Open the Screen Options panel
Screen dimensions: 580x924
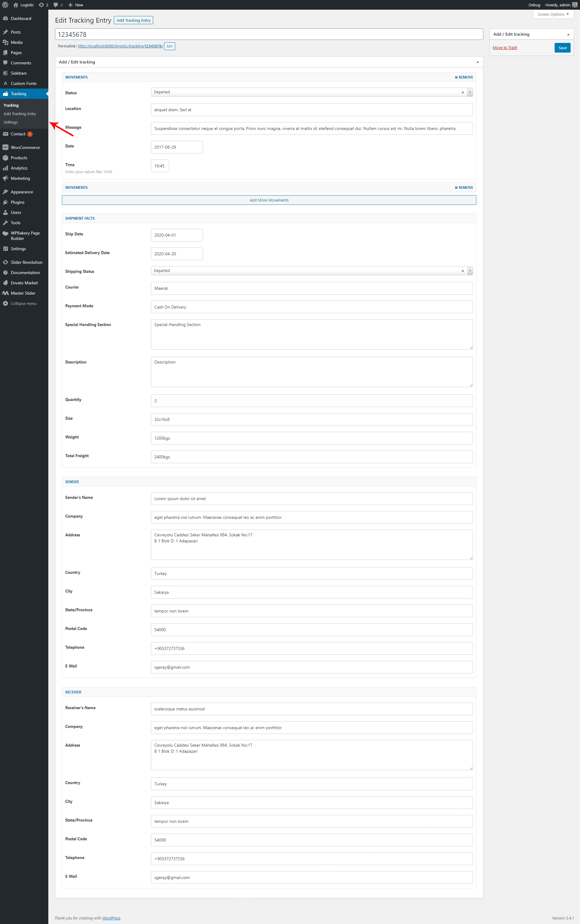[x=553, y=14]
